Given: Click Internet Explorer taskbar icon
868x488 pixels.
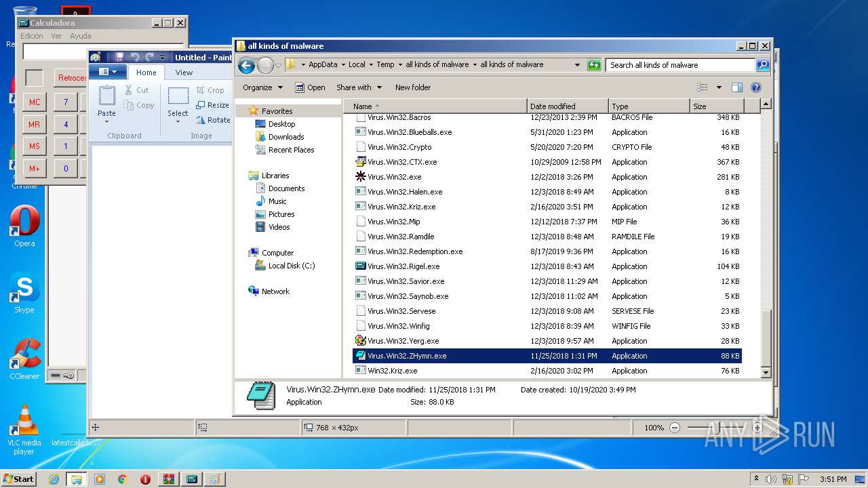Looking at the screenshot, I should click(x=54, y=479).
